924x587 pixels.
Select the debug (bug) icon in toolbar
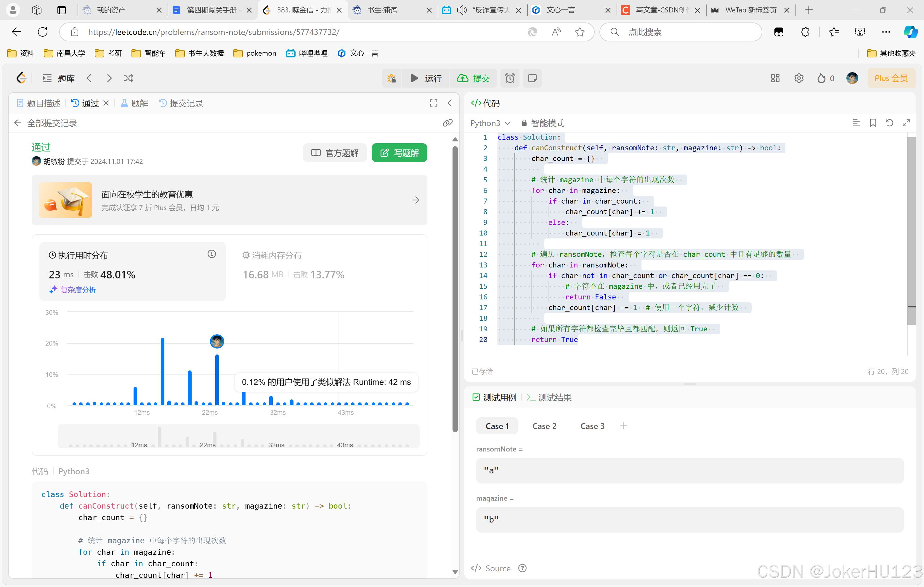point(392,78)
